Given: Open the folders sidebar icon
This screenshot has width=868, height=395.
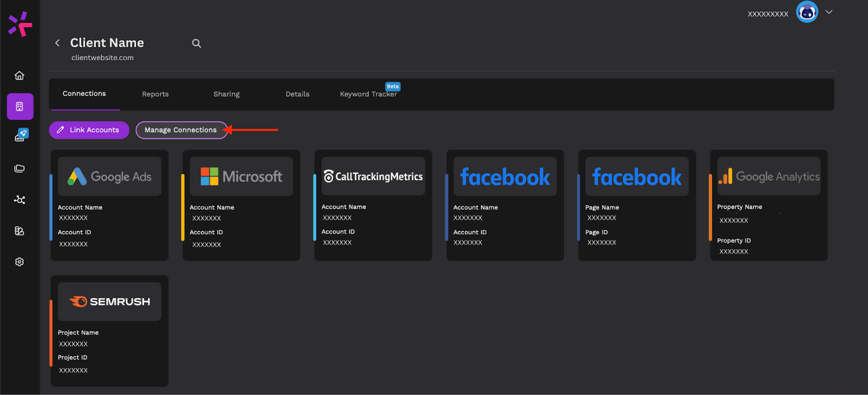Looking at the screenshot, I should click(20, 169).
